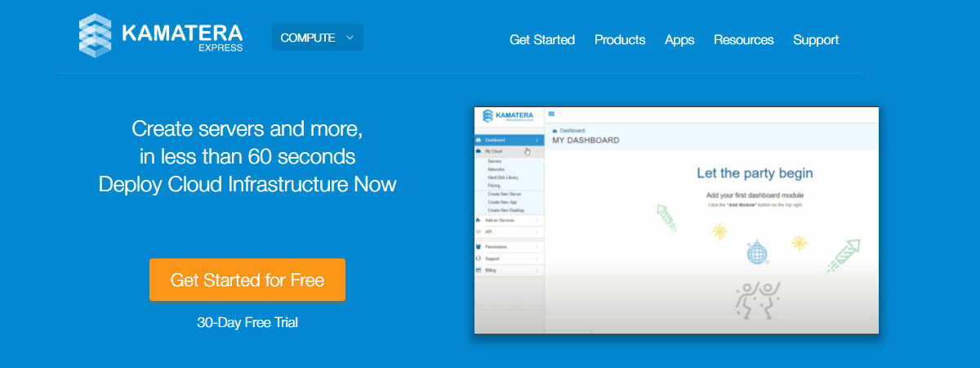Select Networks in the preview sidebar

pos(496,169)
